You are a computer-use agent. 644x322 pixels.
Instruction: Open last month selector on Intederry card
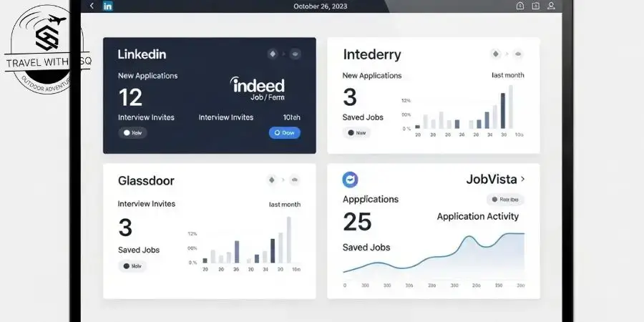point(508,75)
